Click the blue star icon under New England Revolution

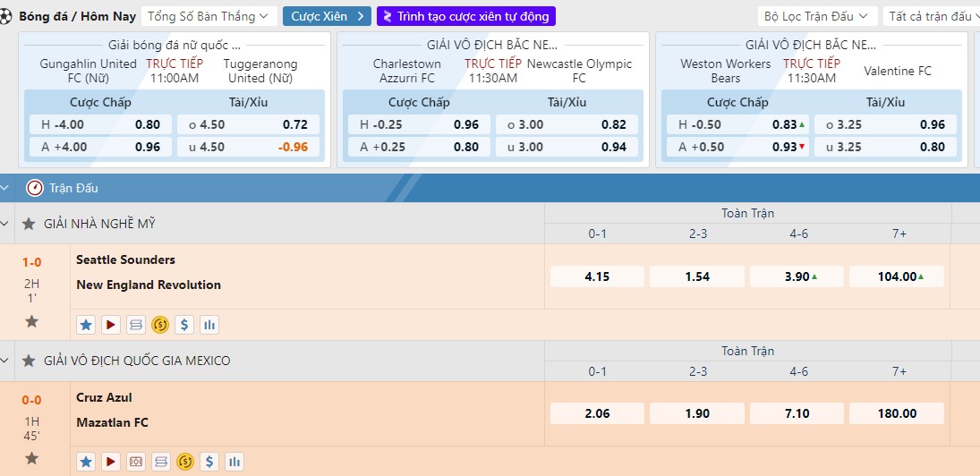coord(86,325)
